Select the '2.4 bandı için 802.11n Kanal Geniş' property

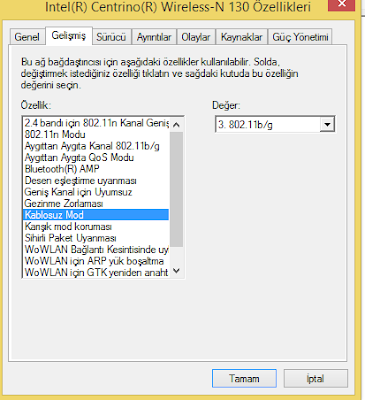[96, 123]
